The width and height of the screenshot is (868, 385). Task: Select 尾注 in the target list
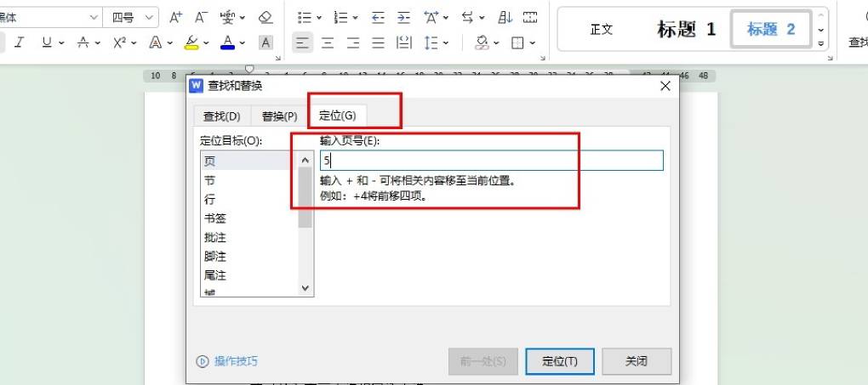click(248, 275)
